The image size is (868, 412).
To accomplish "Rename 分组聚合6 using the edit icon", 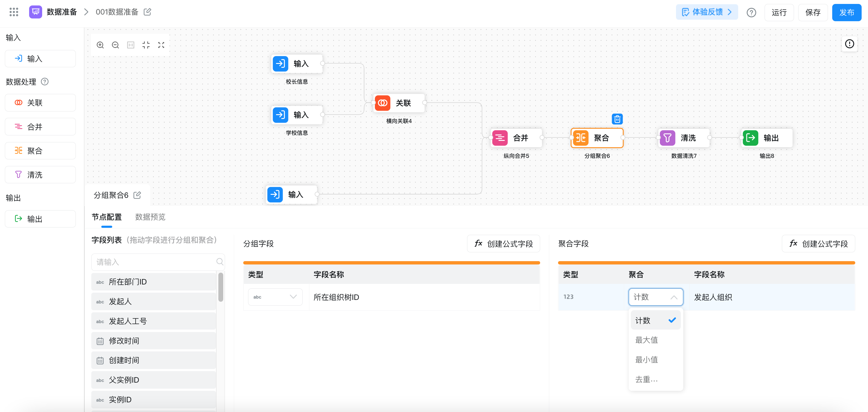I will [x=137, y=195].
